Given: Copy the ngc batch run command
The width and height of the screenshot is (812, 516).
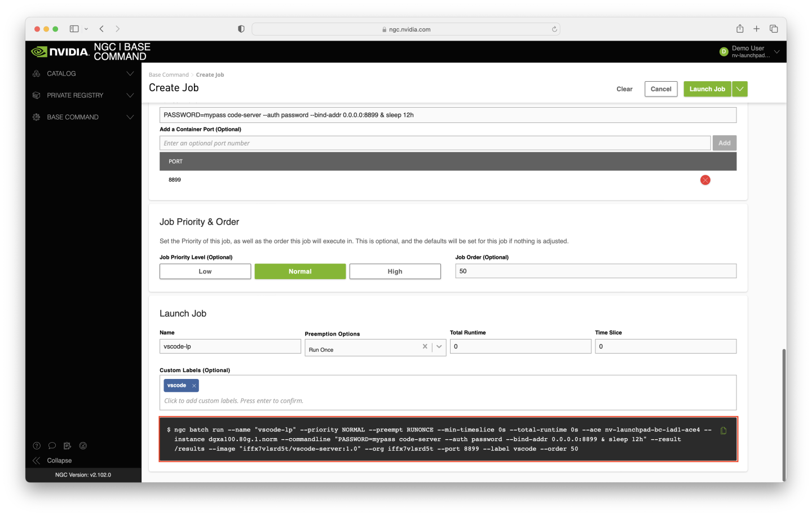Looking at the screenshot, I should coord(723,431).
